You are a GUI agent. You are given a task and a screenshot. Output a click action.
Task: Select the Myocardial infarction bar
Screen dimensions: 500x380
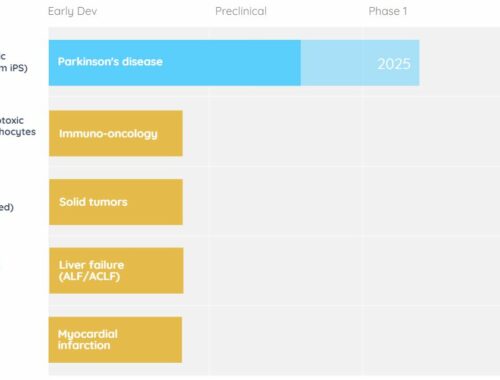coord(115,340)
